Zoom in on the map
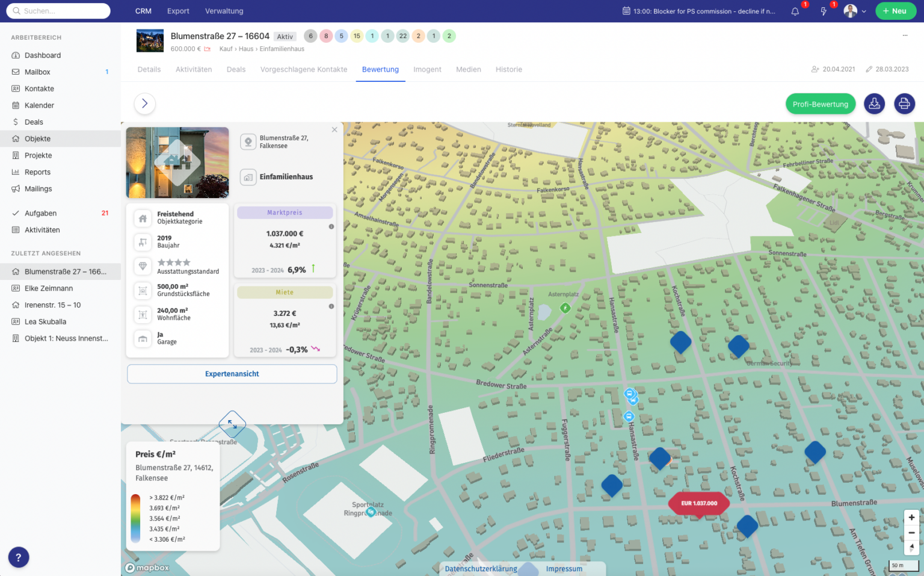Image resolution: width=924 pixels, height=576 pixels. click(x=911, y=518)
